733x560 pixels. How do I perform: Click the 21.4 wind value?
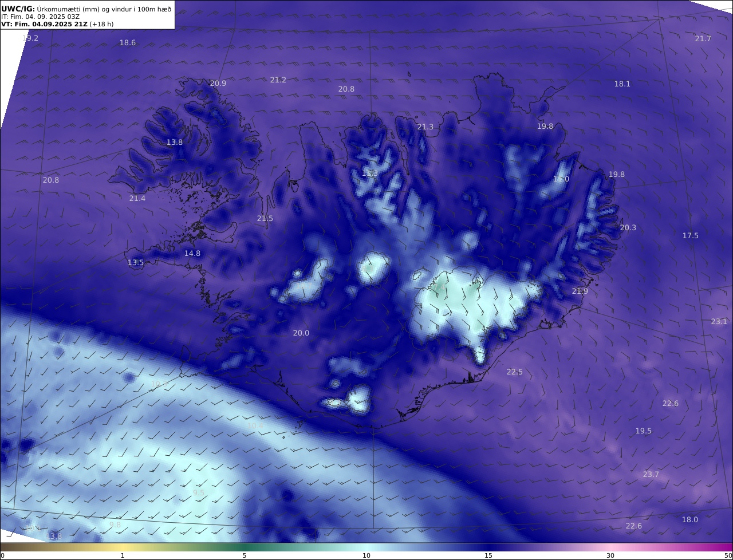click(x=137, y=199)
